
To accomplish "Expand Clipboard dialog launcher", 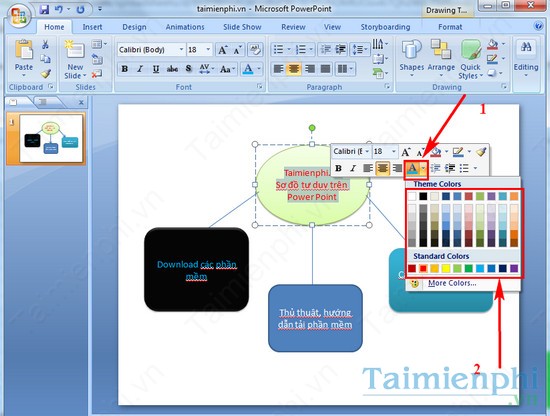I will (51, 86).
